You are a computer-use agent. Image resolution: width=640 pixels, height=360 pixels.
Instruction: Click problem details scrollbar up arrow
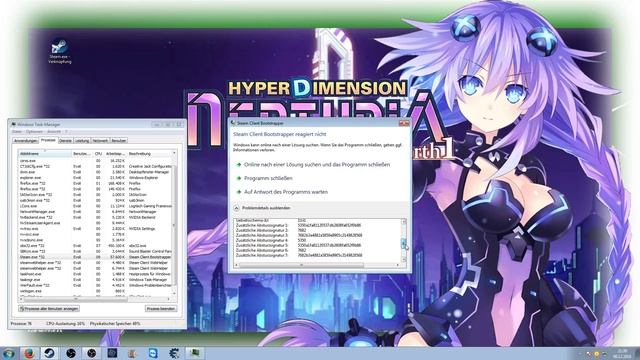click(x=404, y=222)
